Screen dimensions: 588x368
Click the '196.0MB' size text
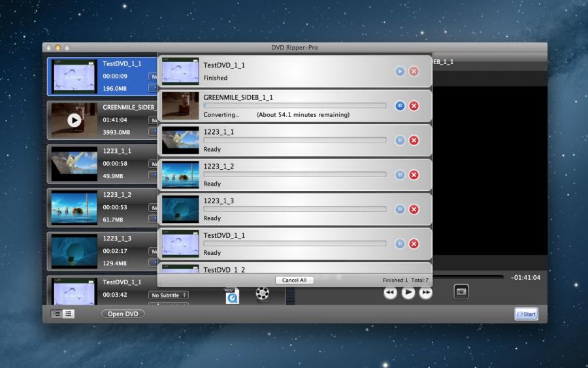[x=115, y=88]
